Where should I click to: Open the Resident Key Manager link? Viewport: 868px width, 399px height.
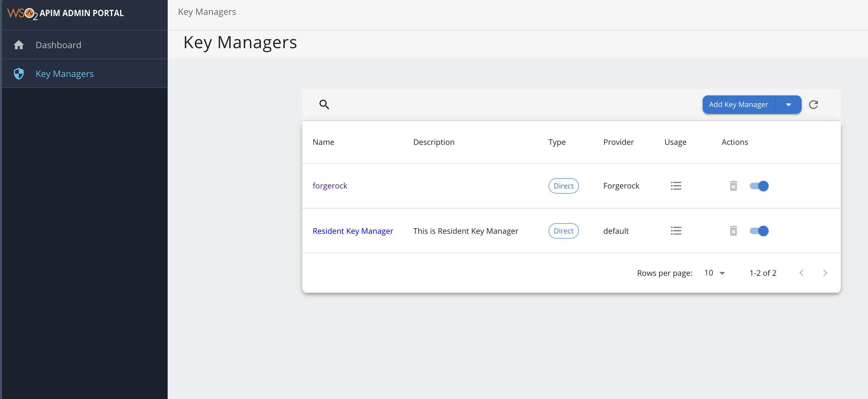pos(352,231)
